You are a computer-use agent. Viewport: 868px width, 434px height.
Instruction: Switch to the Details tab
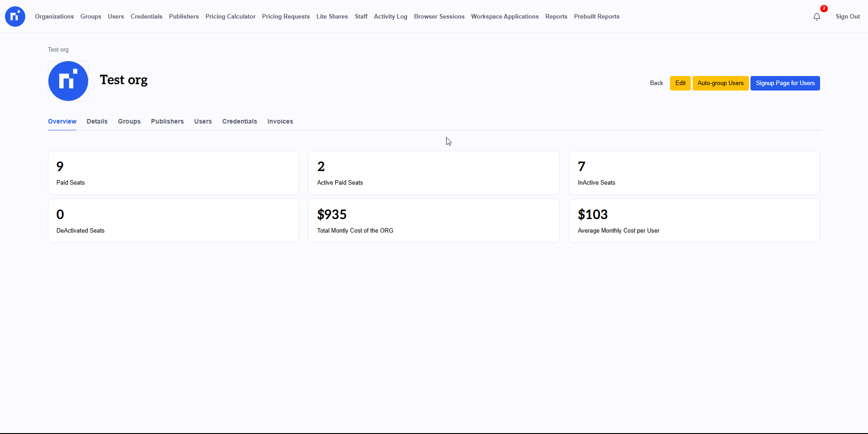[x=97, y=121]
